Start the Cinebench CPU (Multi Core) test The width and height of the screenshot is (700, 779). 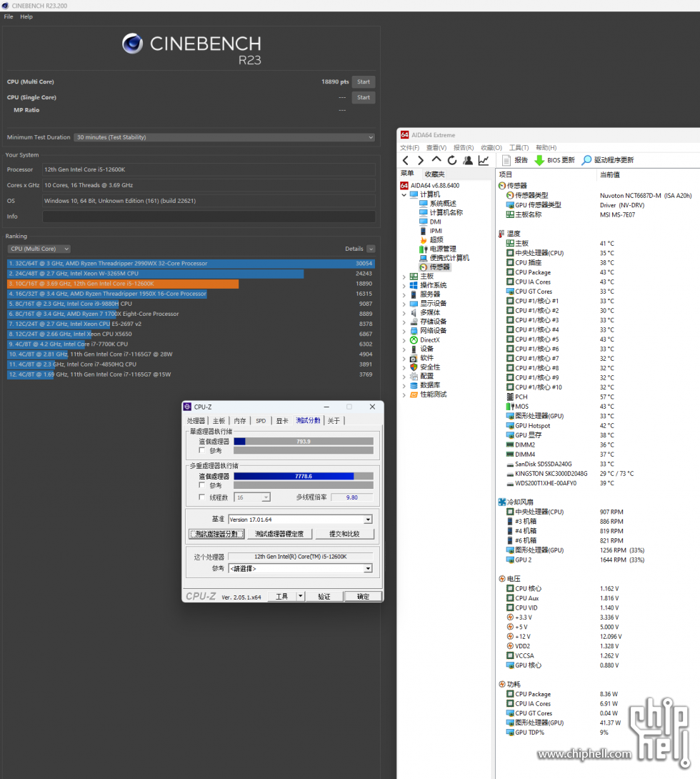(x=364, y=82)
